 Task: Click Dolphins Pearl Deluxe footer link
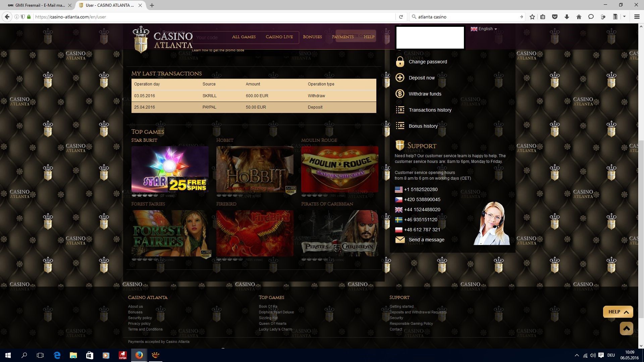click(x=276, y=312)
